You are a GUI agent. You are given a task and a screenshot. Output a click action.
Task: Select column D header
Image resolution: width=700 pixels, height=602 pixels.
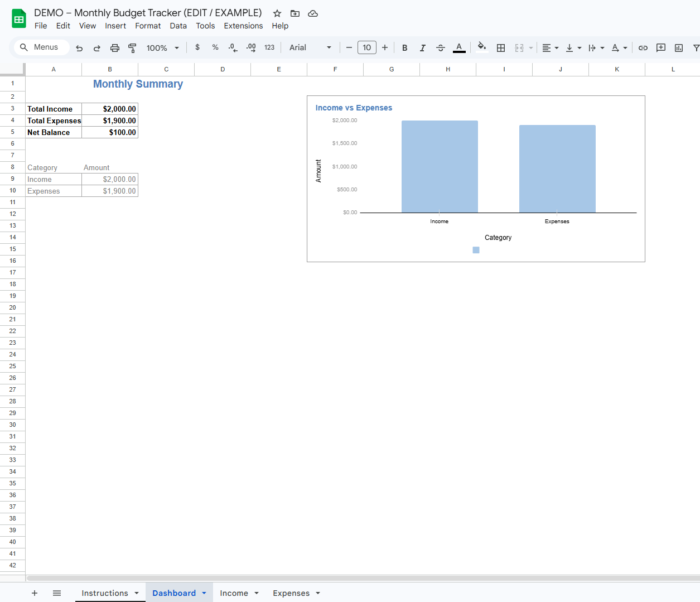pyautogui.click(x=223, y=69)
